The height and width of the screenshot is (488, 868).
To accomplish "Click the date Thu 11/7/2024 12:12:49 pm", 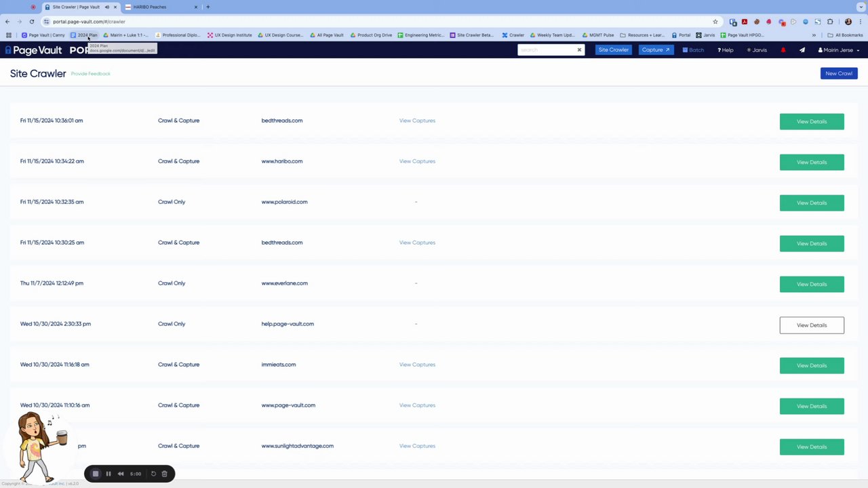I will tap(52, 283).
